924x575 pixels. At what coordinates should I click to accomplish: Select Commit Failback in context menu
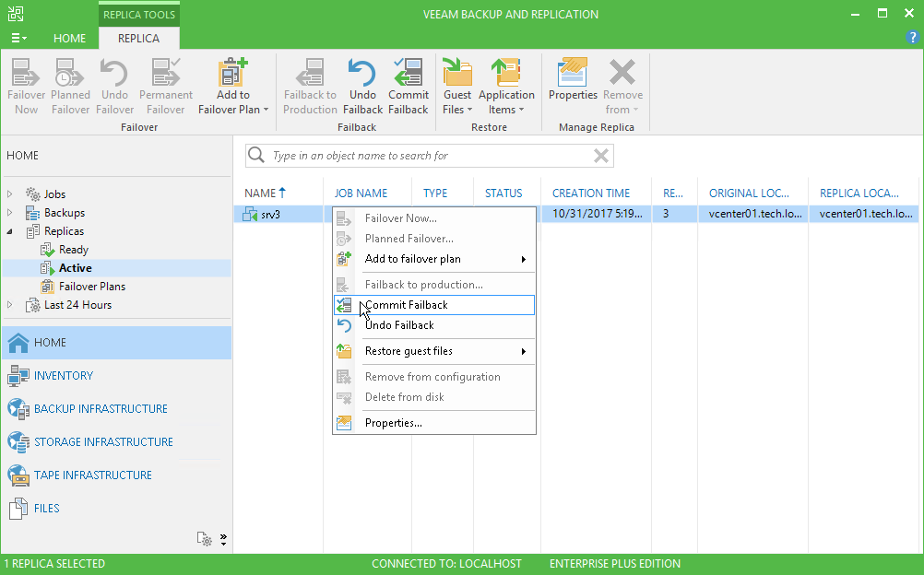click(x=406, y=305)
